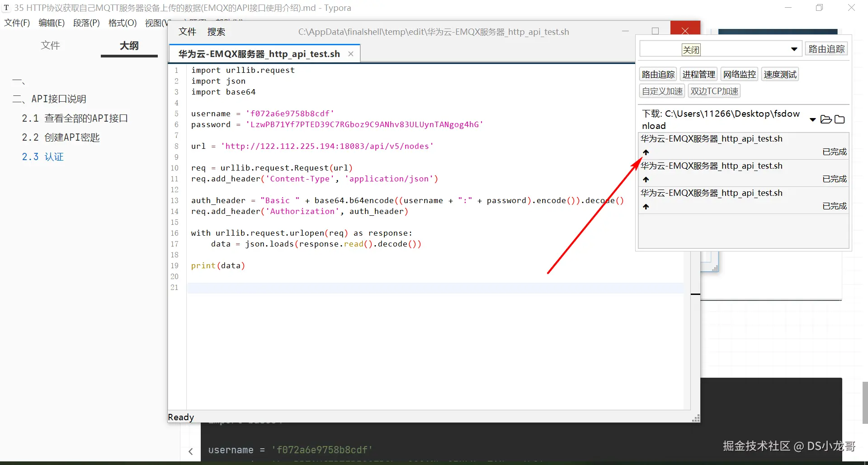Switch to the 文件 sidebar tab in Typora
This screenshot has height=465, width=868.
(x=50, y=45)
